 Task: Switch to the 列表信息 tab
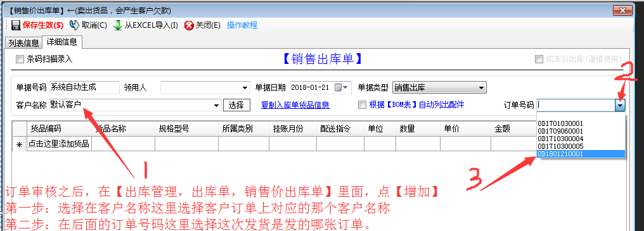(23, 43)
